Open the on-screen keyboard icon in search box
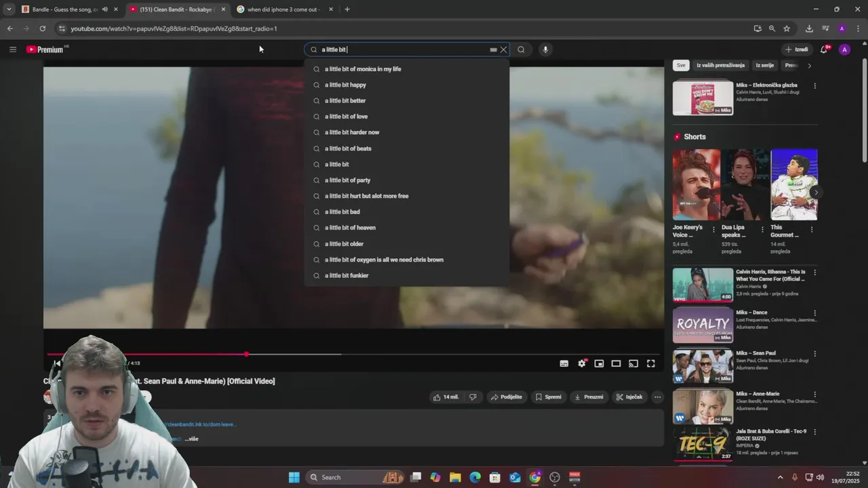 click(x=493, y=49)
